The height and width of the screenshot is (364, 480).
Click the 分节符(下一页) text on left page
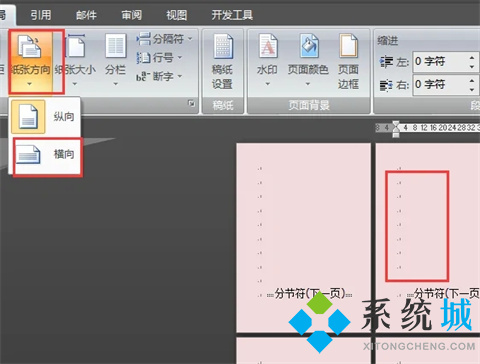[310, 294]
